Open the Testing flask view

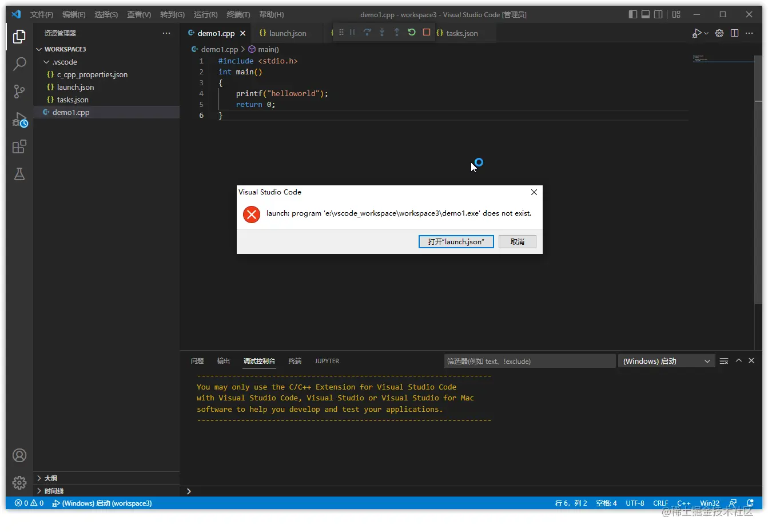(19, 174)
